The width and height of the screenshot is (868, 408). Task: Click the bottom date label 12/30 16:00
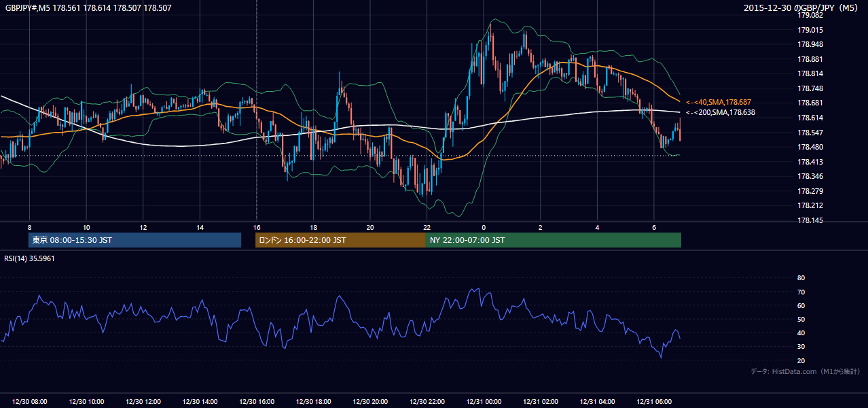[x=256, y=402]
